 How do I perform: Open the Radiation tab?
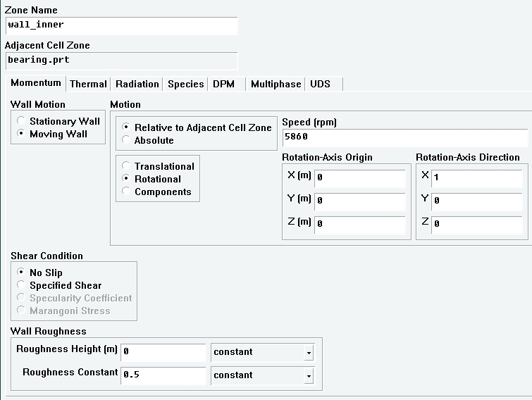coord(137,84)
